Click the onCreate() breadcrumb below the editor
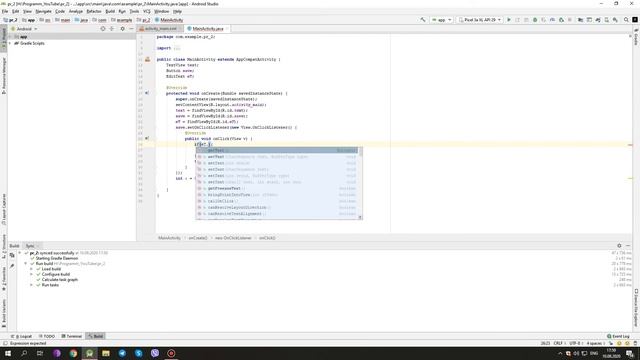Image resolution: width=640 pixels, height=360 pixels. [x=198, y=238]
